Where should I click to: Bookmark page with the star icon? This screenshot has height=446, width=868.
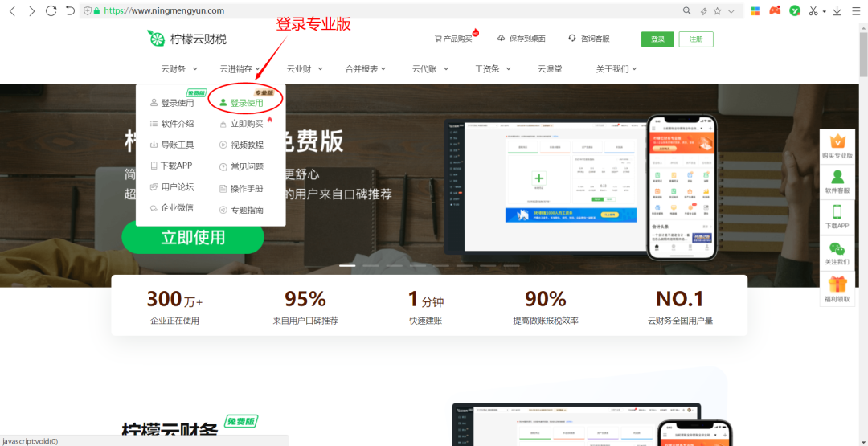(x=718, y=10)
